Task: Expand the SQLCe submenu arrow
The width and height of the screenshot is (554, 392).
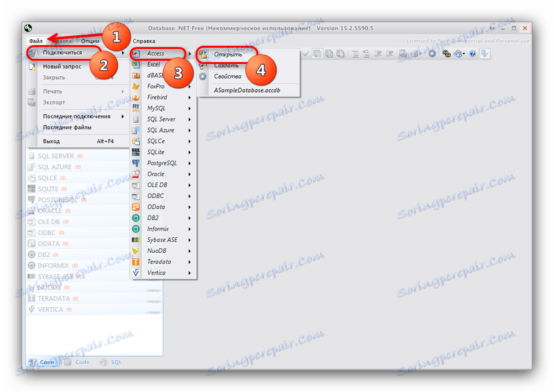Action: pos(190,141)
